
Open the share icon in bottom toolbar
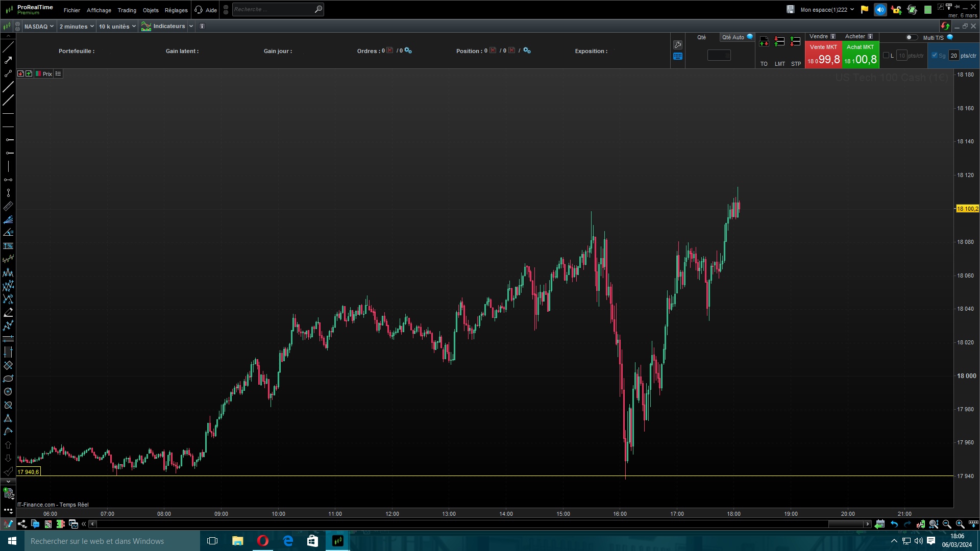22,524
